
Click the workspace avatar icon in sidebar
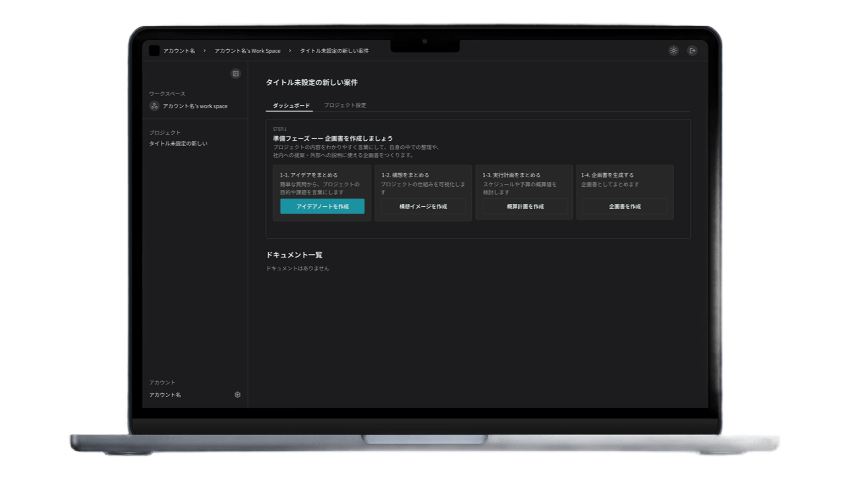pos(154,106)
